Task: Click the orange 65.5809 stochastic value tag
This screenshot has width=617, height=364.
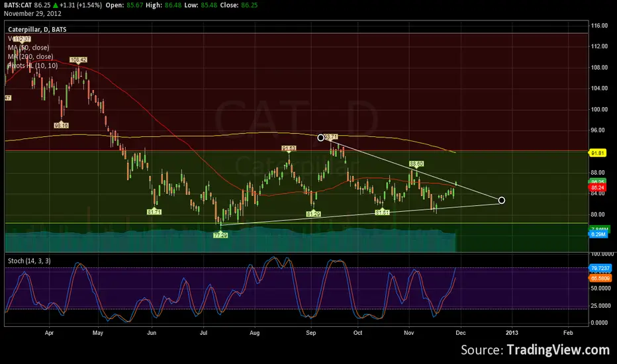Action: tap(600, 278)
